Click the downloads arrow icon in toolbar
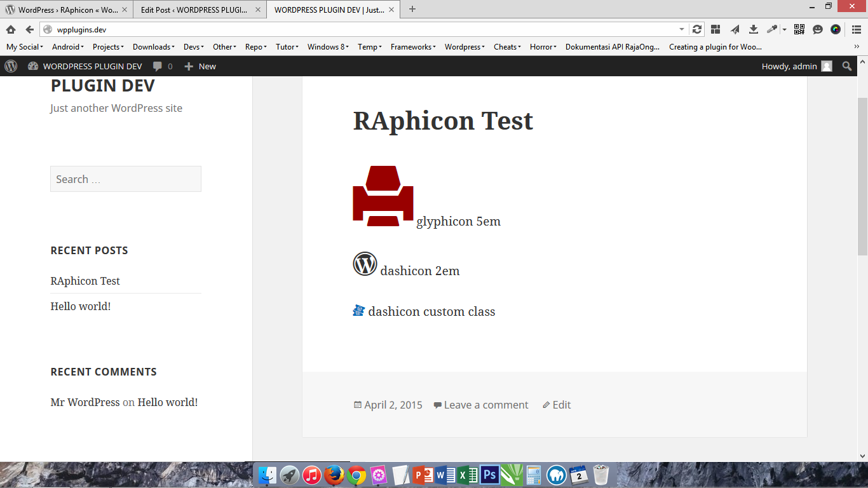 point(754,29)
